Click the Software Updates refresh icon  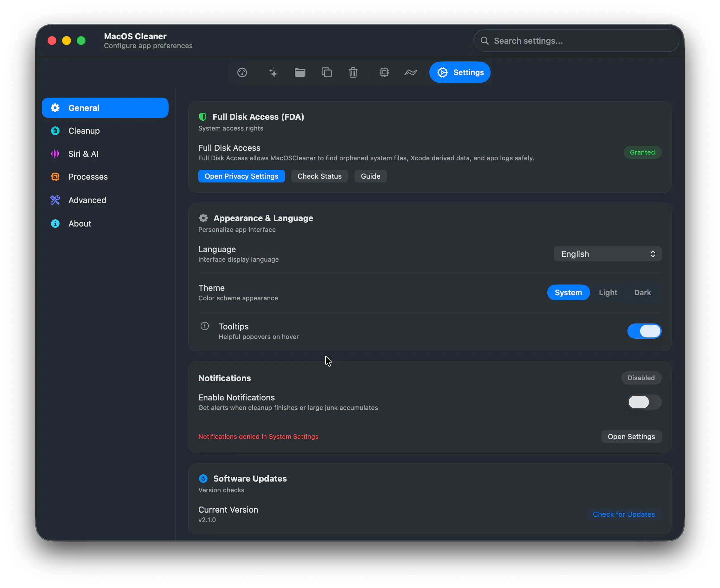click(x=203, y=479)
